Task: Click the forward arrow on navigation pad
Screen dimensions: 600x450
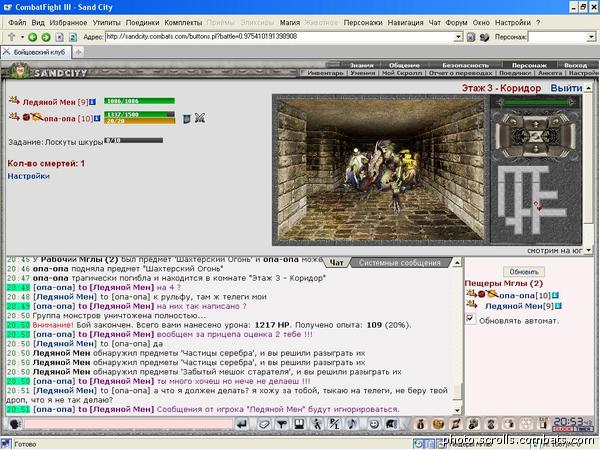Action: click(535, 123)
